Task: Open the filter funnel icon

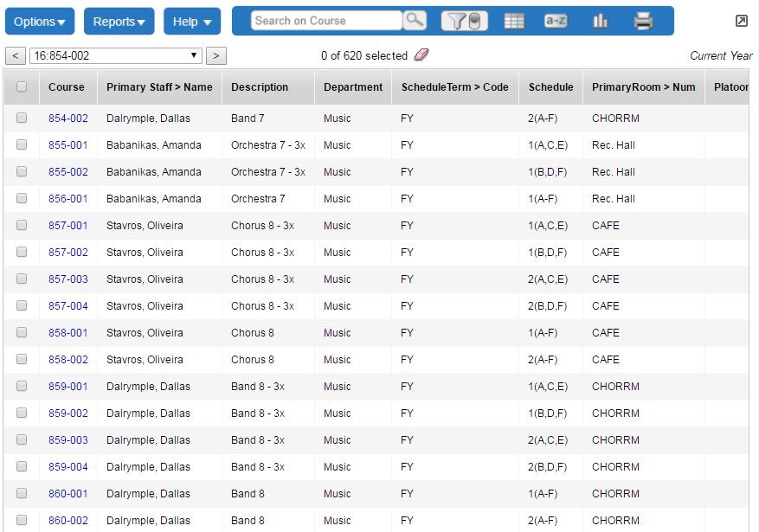Action: 465,21
